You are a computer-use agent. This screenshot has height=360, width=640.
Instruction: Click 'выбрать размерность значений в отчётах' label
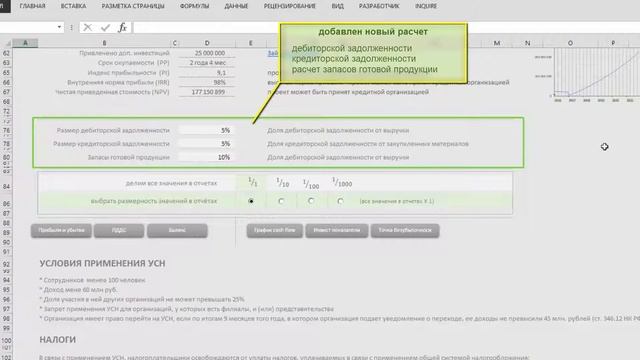pos(154,201)
